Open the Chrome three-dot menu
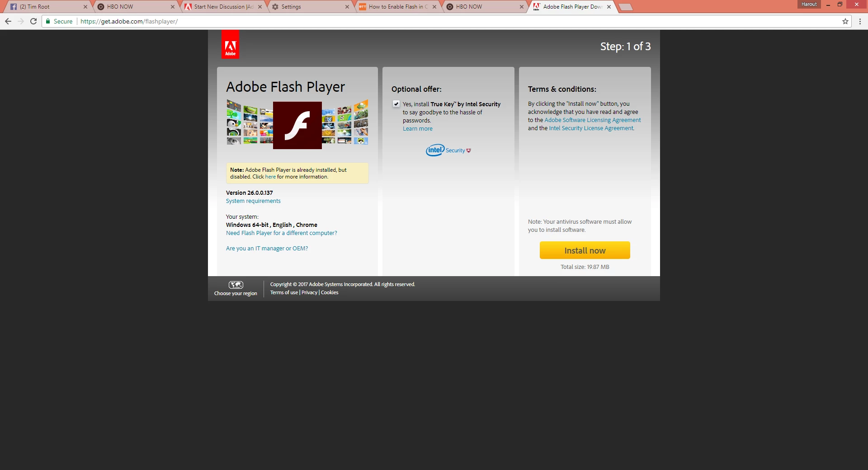 860,21
